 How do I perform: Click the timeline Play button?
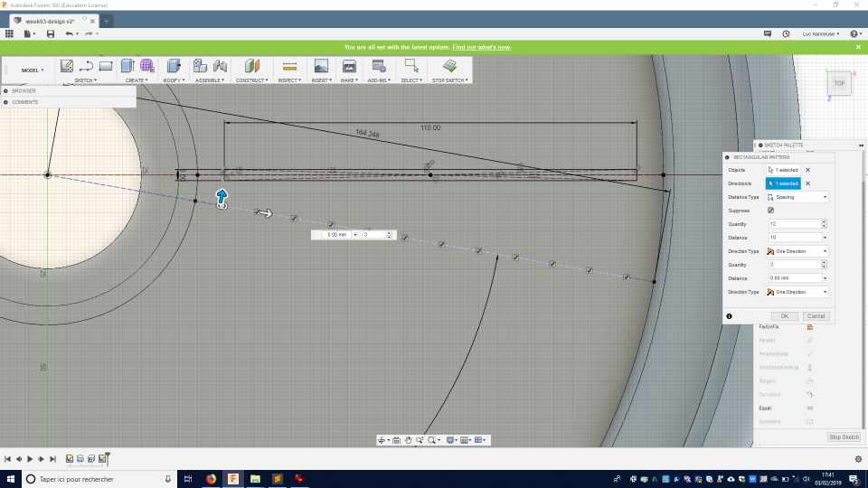[30, 459]
